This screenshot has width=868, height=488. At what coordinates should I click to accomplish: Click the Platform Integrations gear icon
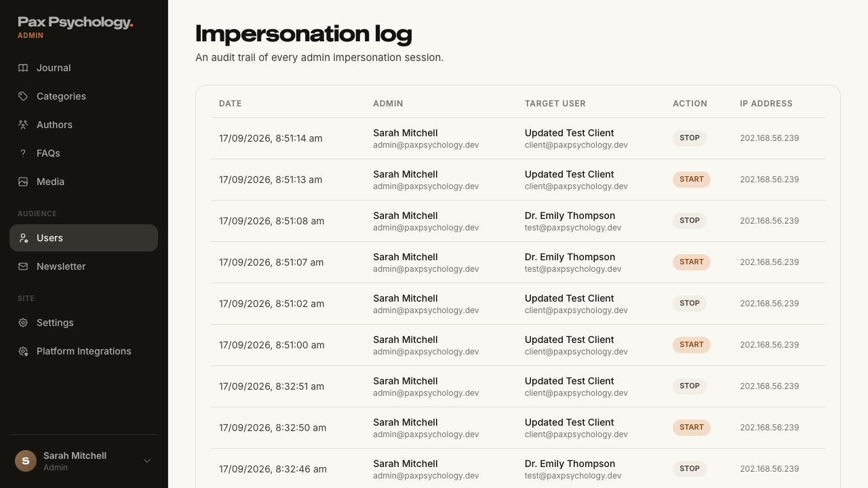[x=23, y=351]
